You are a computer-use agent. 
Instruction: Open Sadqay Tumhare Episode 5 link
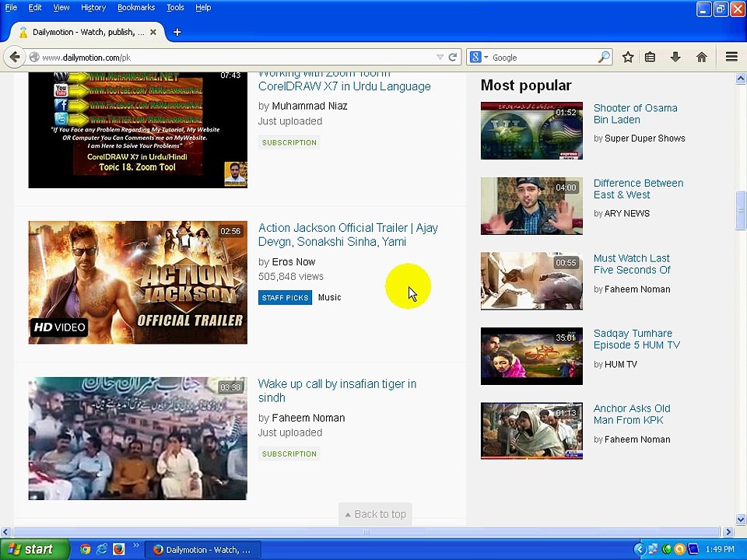click(x=637, y=339)
